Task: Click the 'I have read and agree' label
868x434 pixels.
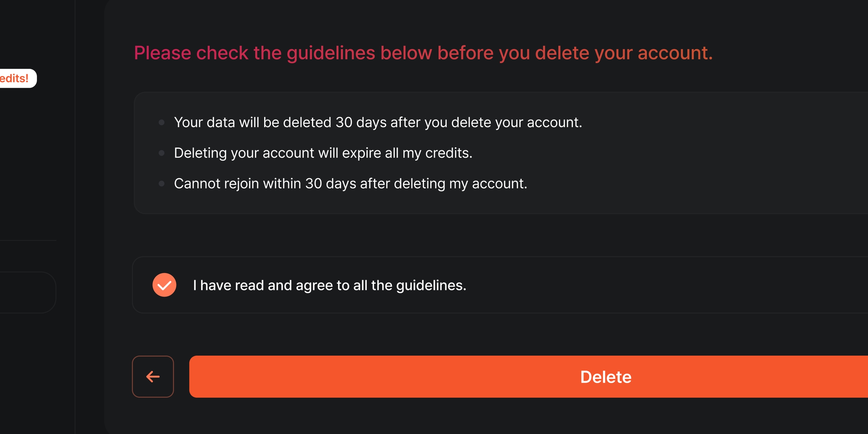Action: tap(329, 285)
